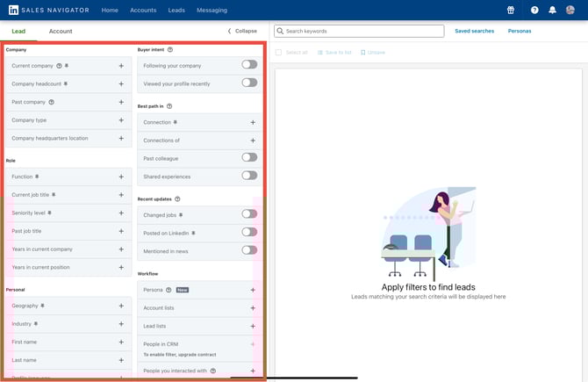Enable the Following your company toggle

[250, 65]
